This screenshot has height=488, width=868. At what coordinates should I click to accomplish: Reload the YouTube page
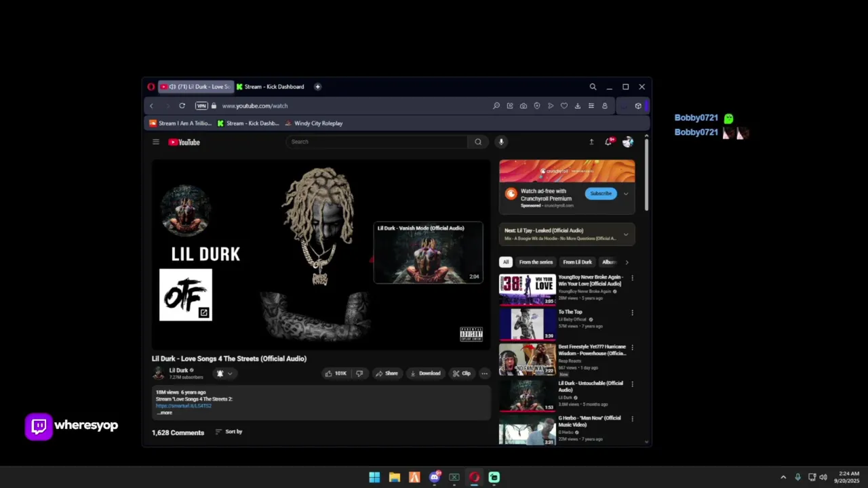tap(182, 106)
